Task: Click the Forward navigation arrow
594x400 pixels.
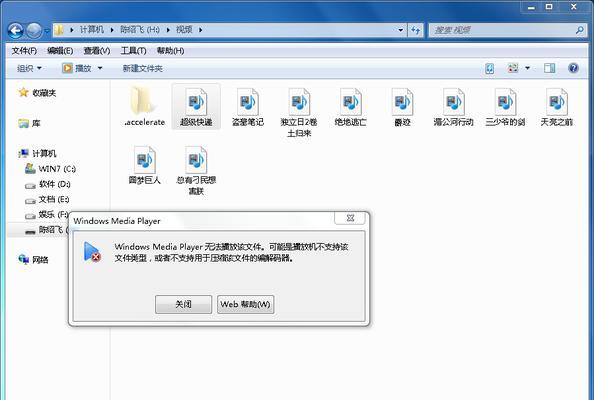Action: click(x=34, y=30)
